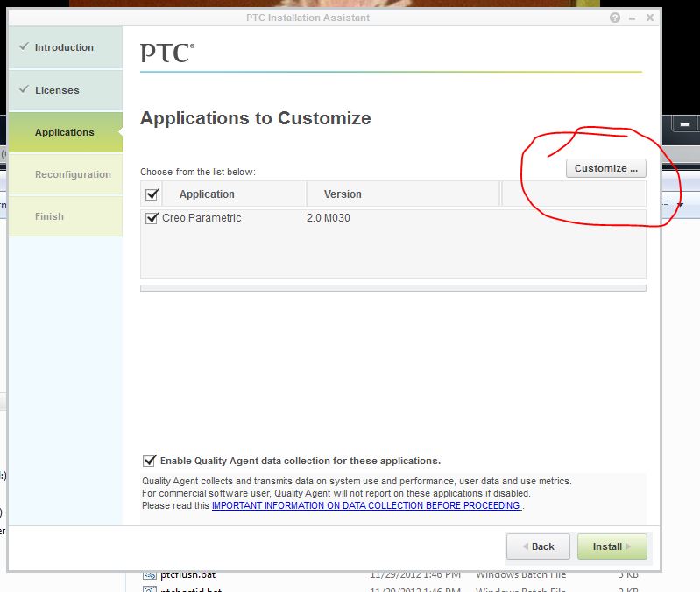Viewport: 700px width, 592px height.
Task: Select ptcflush.bat file in Explorer window
Action: [188, 574]
